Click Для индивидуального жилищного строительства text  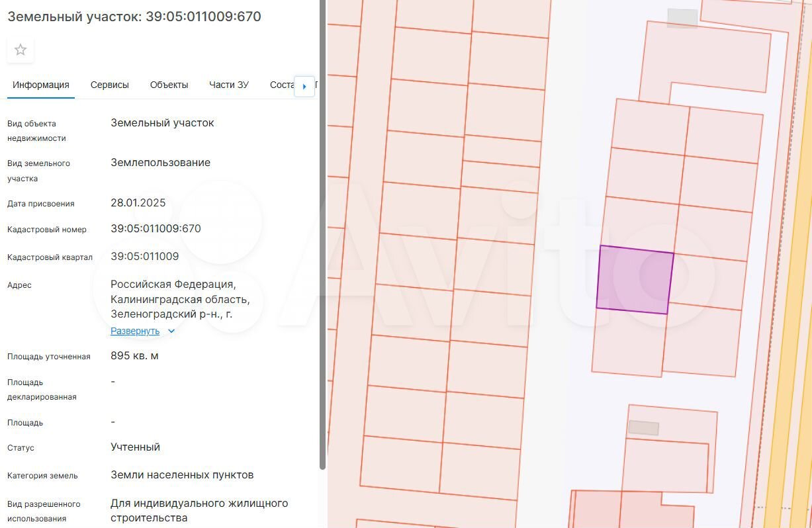[x=199, y=511]
